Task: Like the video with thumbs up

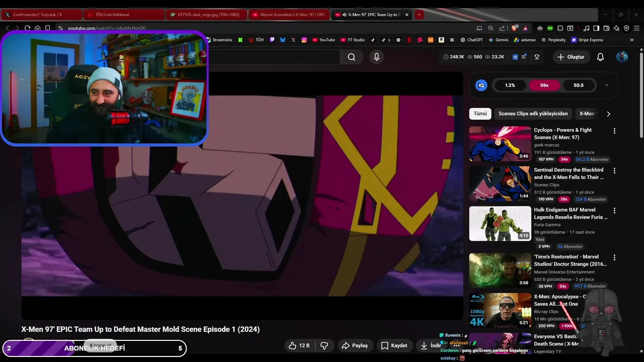Action: 299,345
